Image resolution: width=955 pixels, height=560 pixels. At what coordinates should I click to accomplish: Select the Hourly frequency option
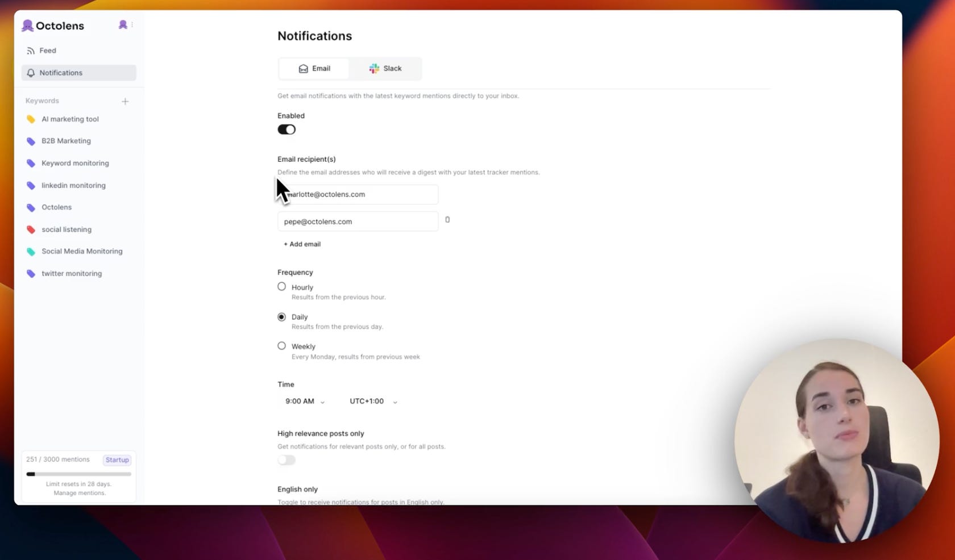[281, 287]
